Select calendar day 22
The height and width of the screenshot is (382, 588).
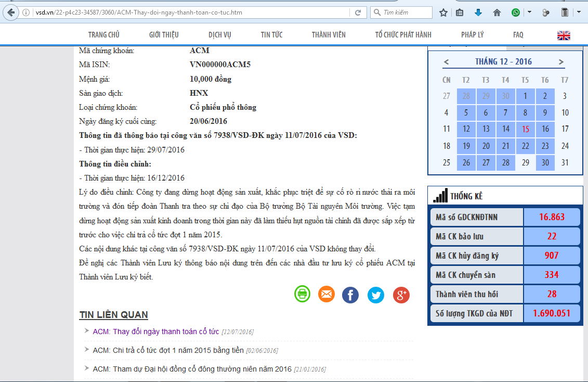(526, 146)
